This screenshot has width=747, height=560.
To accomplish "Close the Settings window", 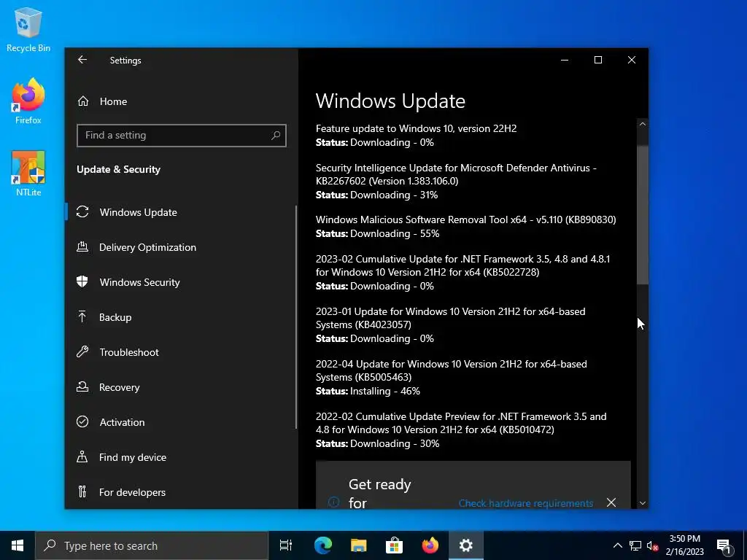I will click(632, 60).
